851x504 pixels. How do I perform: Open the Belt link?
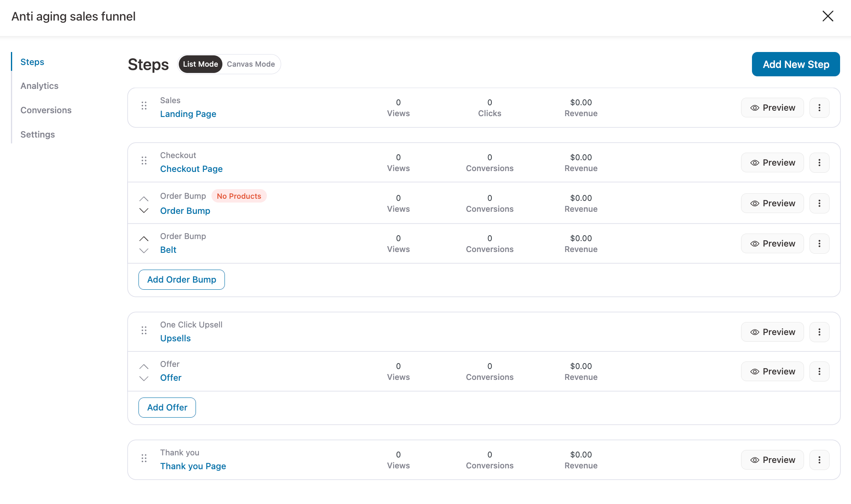click(168, 250)
